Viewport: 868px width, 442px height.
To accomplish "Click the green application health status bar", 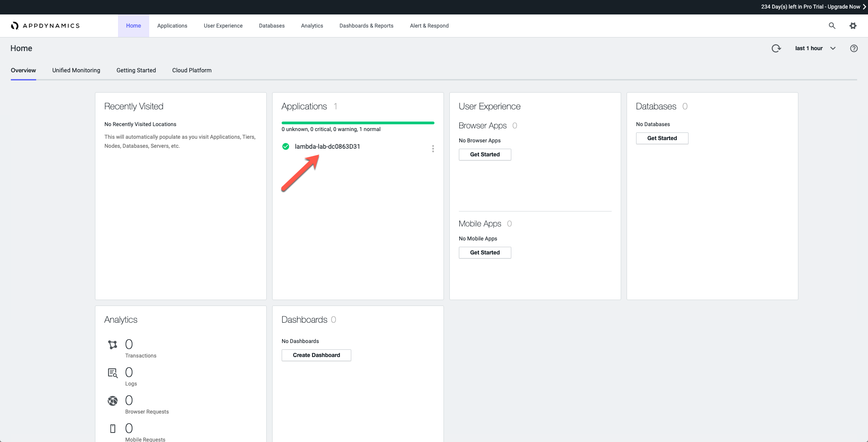I will 358,122.
